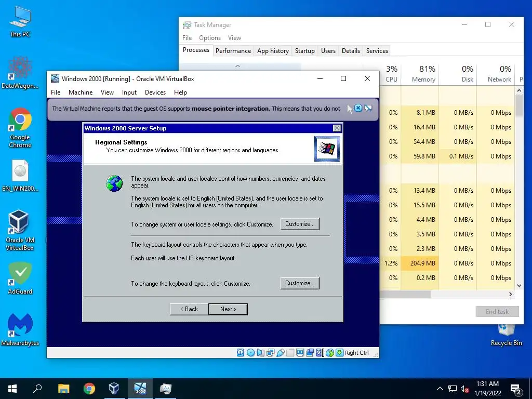The image size is (532, 399).
Task: Click the hard disk activity icon in VirtualBox status bar
Action: [x=240, y=353]
